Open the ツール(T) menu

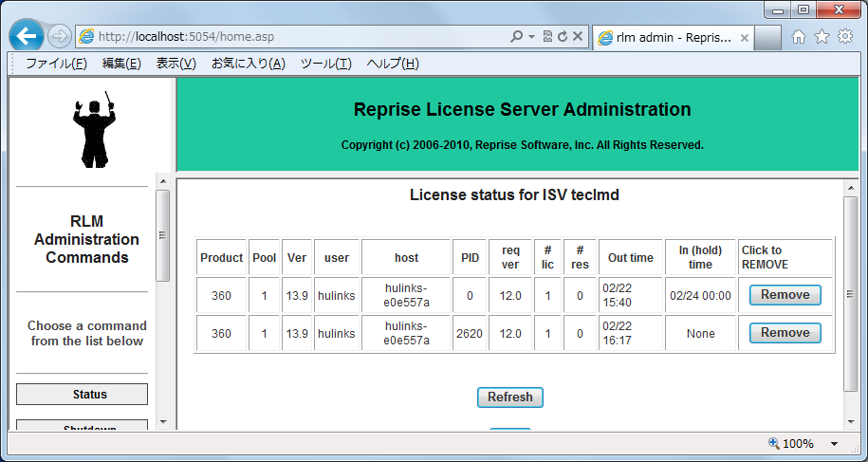pyautogui.click(x=326, y=64)
